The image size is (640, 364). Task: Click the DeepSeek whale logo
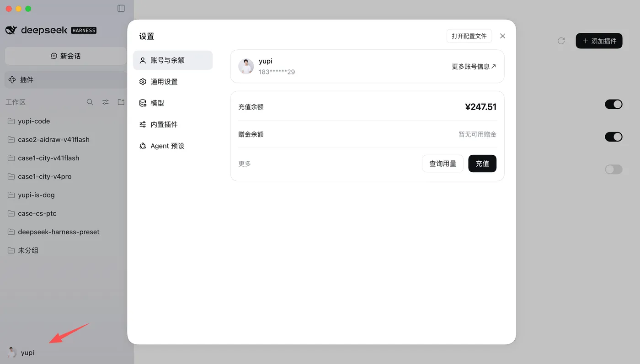tap(11, 30)
